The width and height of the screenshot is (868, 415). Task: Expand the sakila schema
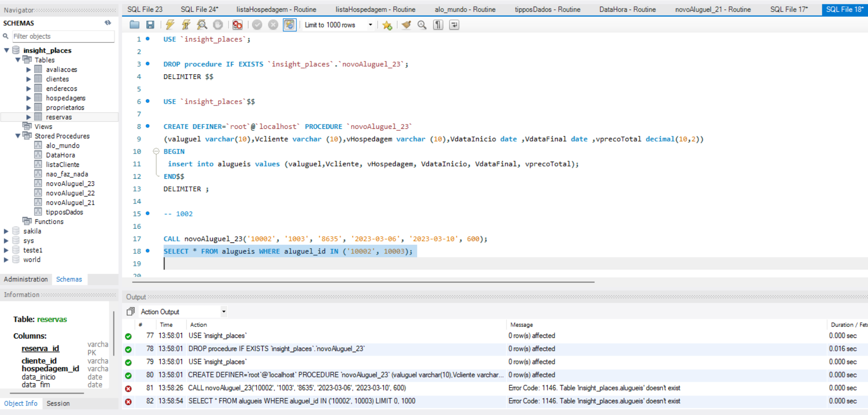6,231
